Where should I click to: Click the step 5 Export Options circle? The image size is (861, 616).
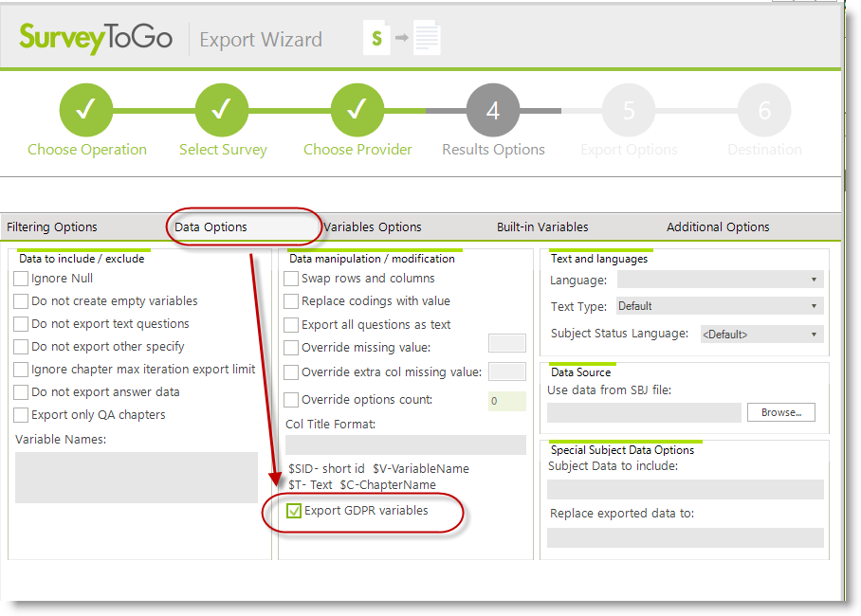[x=629, y=110]
